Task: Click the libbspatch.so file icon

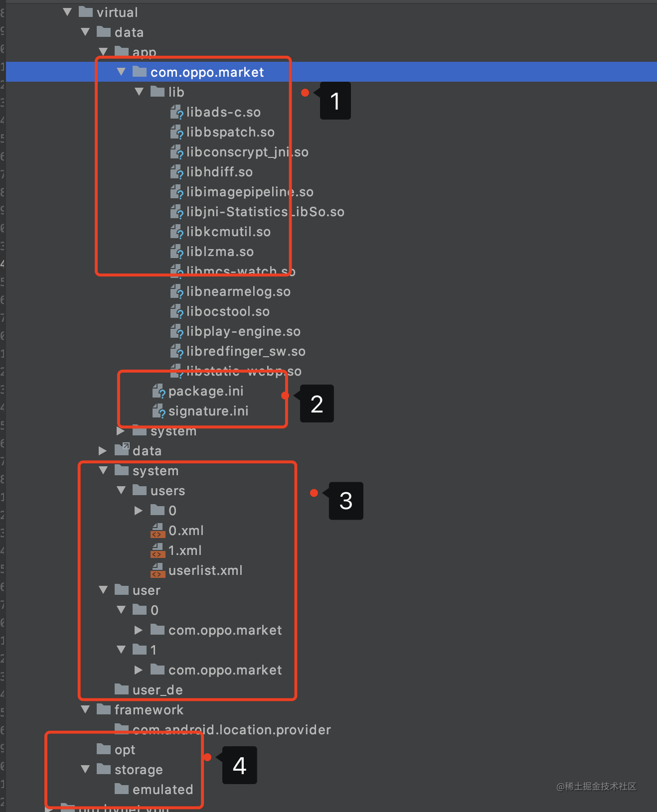Action: (x=177, y=133)
